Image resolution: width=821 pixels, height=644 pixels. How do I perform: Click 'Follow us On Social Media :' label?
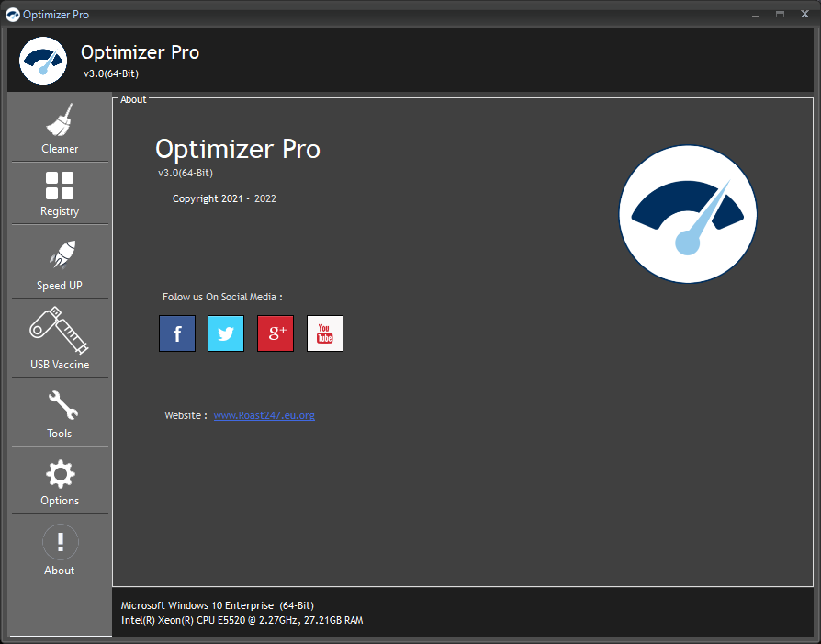[x=222, y=297]
